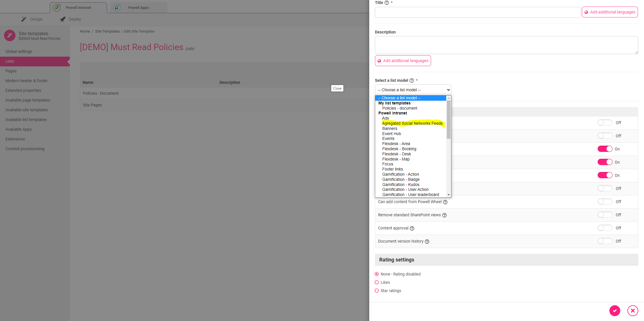The width and height of the screenshot is (644, 321).
Task: Open Available page templates item
Action: [x=28, y=100]
